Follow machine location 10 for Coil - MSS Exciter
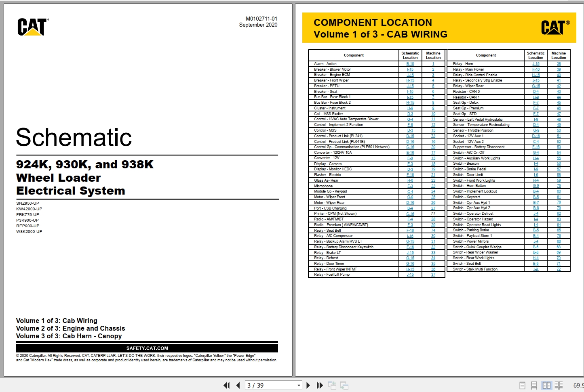The width and height of the screenshot is (584, 392). pos(433,114)
